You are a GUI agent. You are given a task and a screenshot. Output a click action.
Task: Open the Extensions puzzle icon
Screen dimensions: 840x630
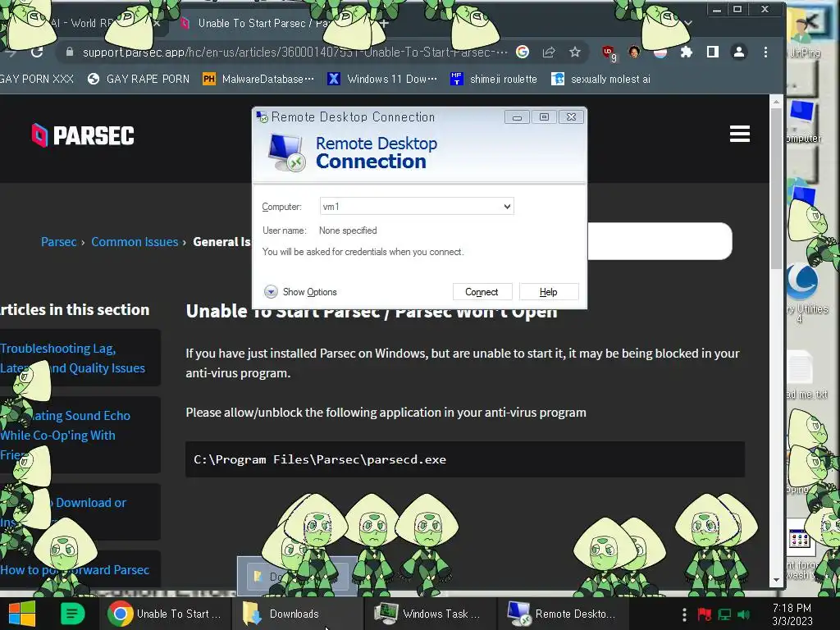click(687, 52)
